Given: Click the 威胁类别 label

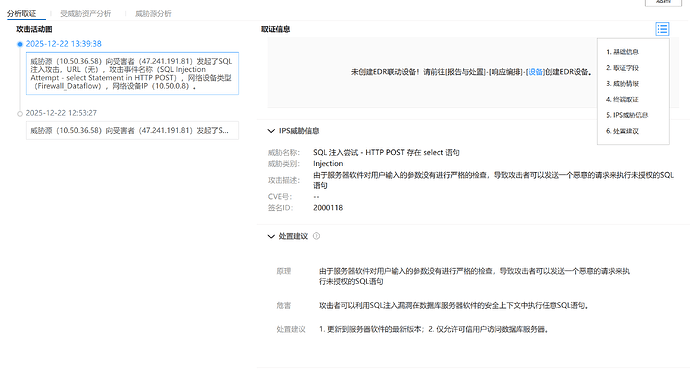Looking at the screenshot, I should click(x=284, y=164).
